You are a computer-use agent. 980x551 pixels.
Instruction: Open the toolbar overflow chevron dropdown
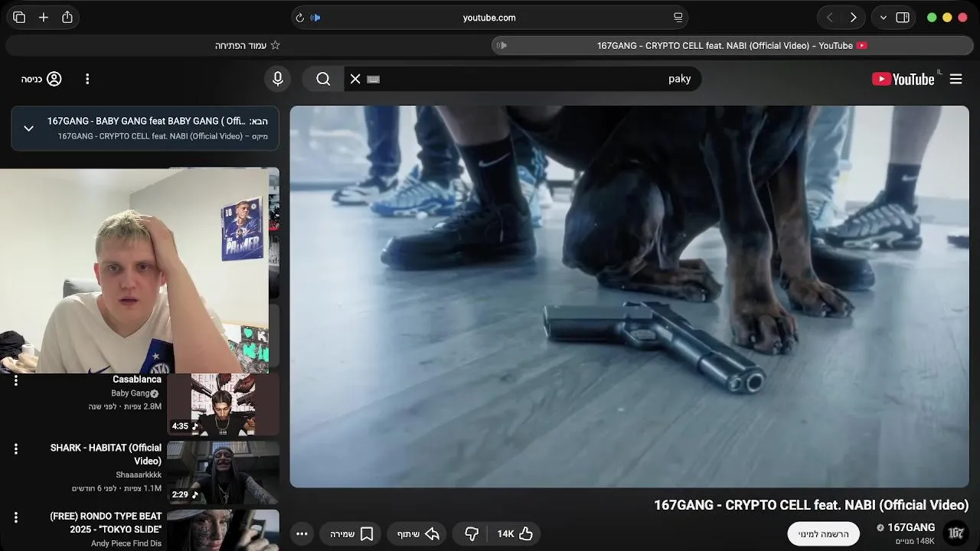(x=884, y=18)
